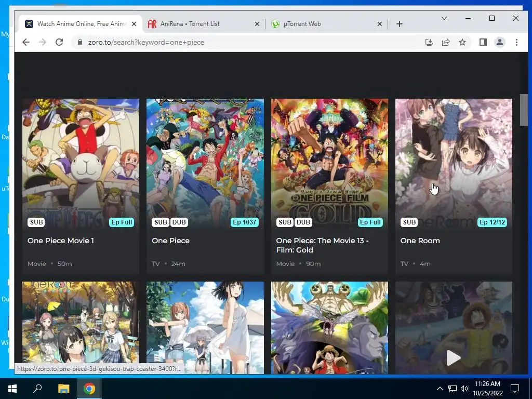The image size is (532, 399).
Task: Open the beach girls poster in second row
Action: point(205,327)
